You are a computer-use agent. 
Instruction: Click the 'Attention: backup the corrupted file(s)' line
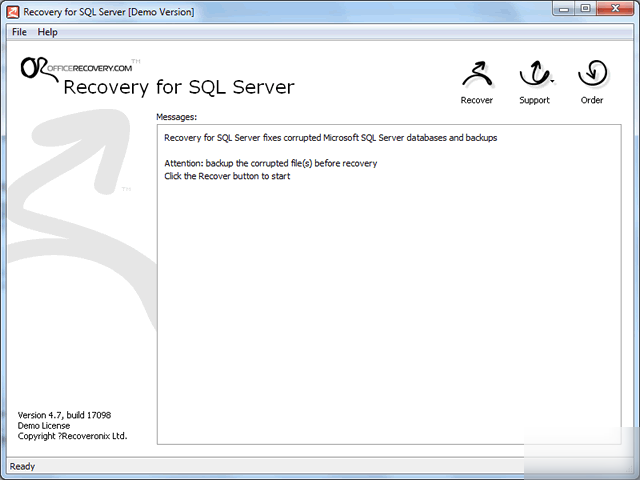pos(271,163)
